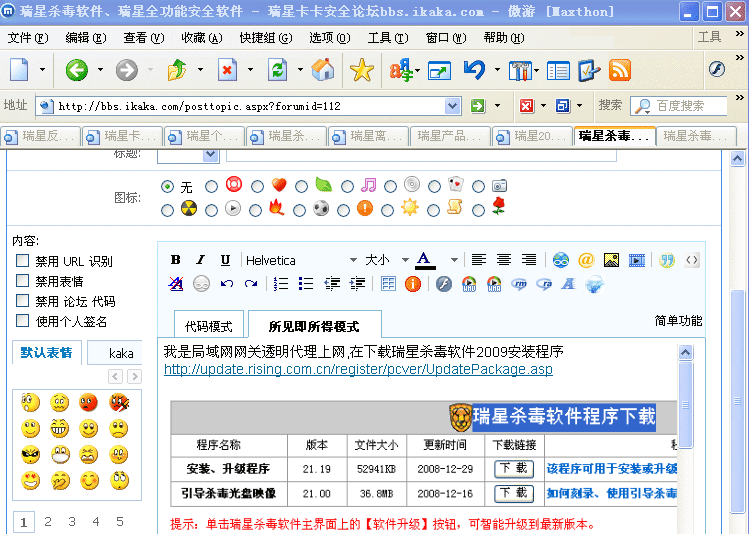749x534 pixels.
Task: Click the browser Home icon
Action: pos(322,70)
